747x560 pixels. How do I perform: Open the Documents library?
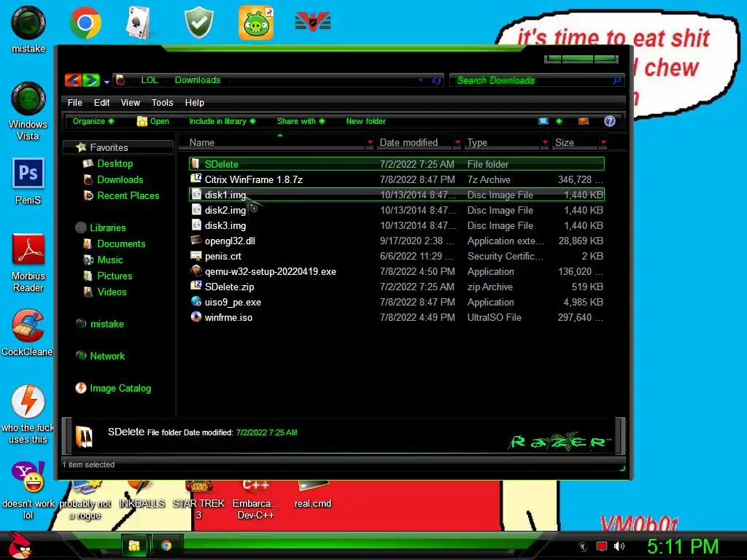(121, 244)
